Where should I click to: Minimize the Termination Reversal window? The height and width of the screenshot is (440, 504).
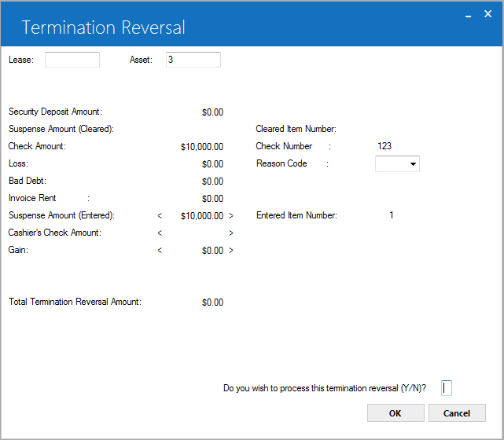pyautogui.click(x=469, y=15)
